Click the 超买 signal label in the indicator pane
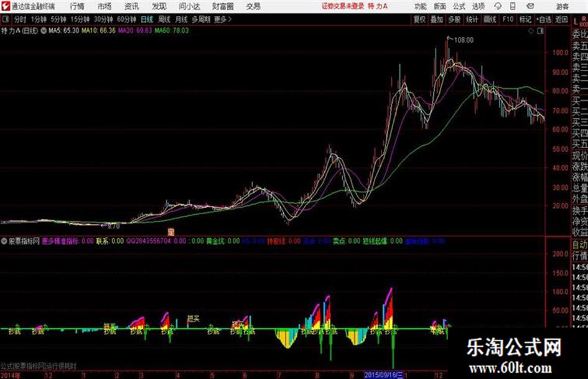588x379 pixels. click(x=194, y=319)
